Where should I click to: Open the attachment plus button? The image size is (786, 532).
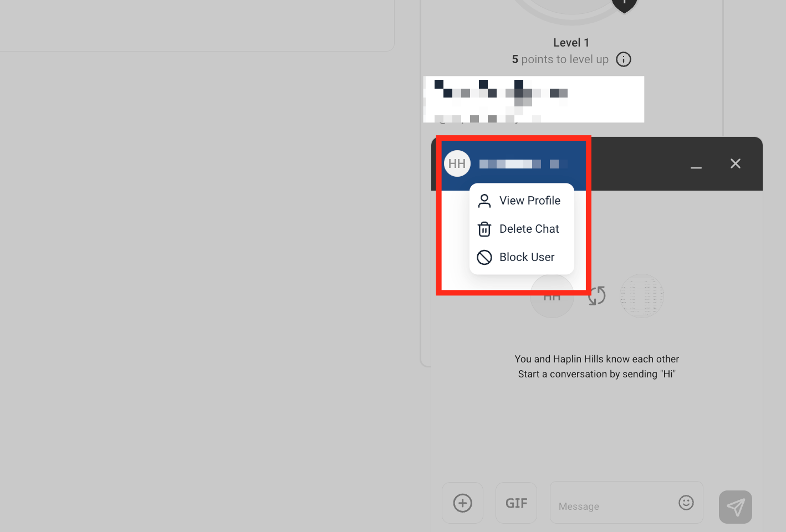(463, 503)
